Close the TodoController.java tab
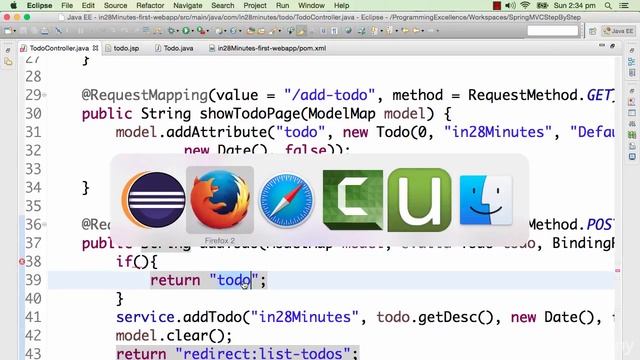Image resolution: width=640 pixels, height=360 pixels. [96, 48]
